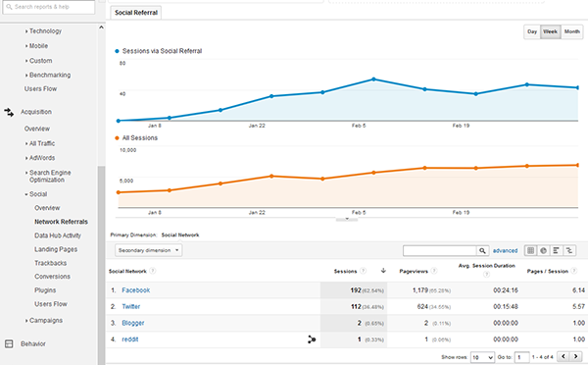The height and width of the screenshot is (365, 588).
Task: Sort table by Pageviews column header
Action: tap(414, 271)
